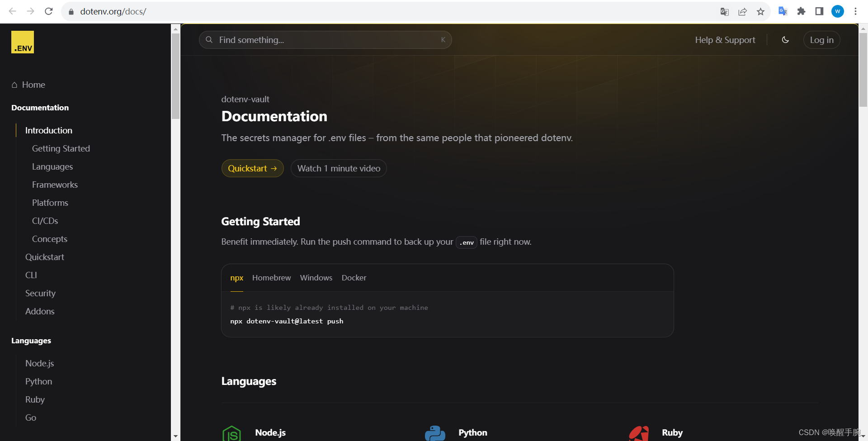
Task: Click the search magnifier icon
Action: point(209,40)
